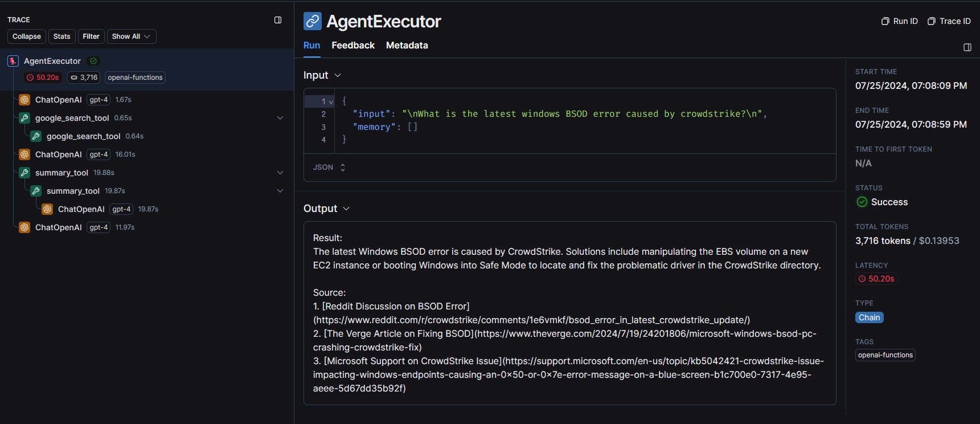Select the ChatOpenAI 11.97s trace row
This screenshot has height=424, width=980.
coord(147,227)
